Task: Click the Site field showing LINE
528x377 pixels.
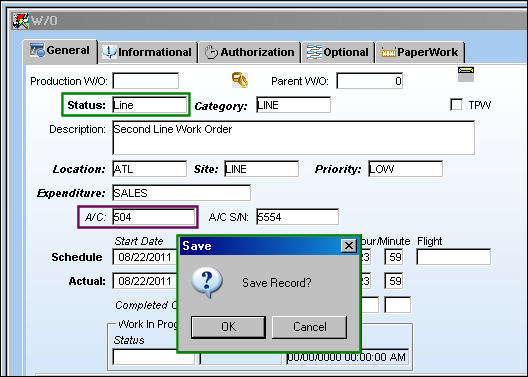Action: pos(262,169)
